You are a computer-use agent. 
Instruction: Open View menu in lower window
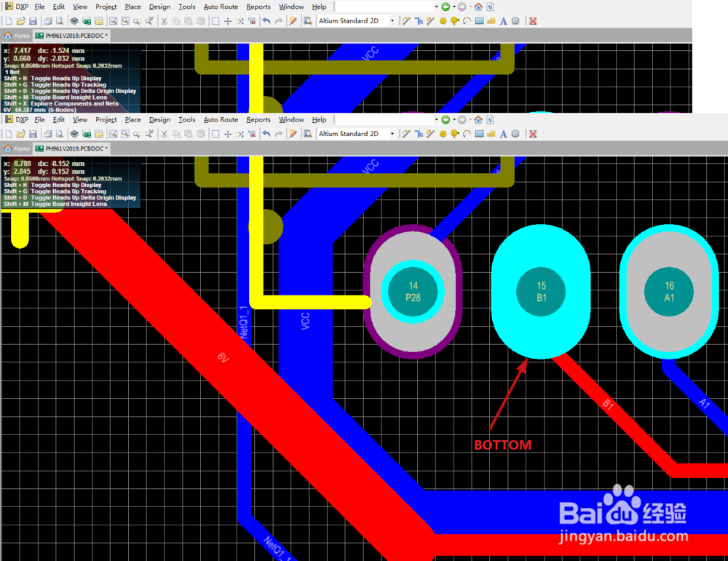coord(80,120)
